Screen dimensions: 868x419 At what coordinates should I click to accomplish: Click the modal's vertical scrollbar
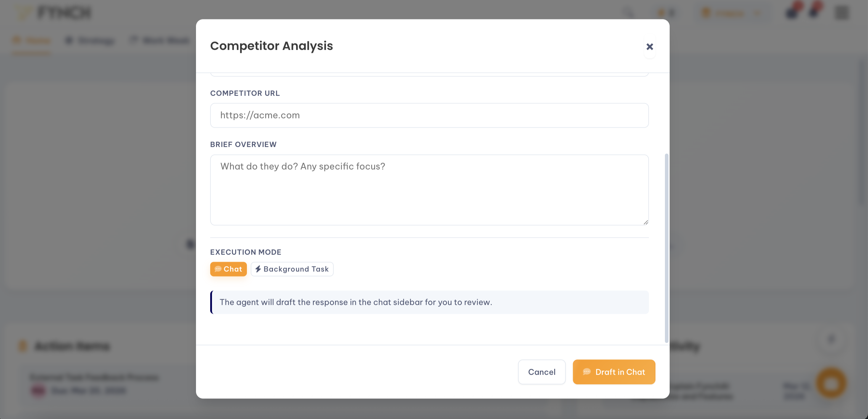tap(666, 248)
